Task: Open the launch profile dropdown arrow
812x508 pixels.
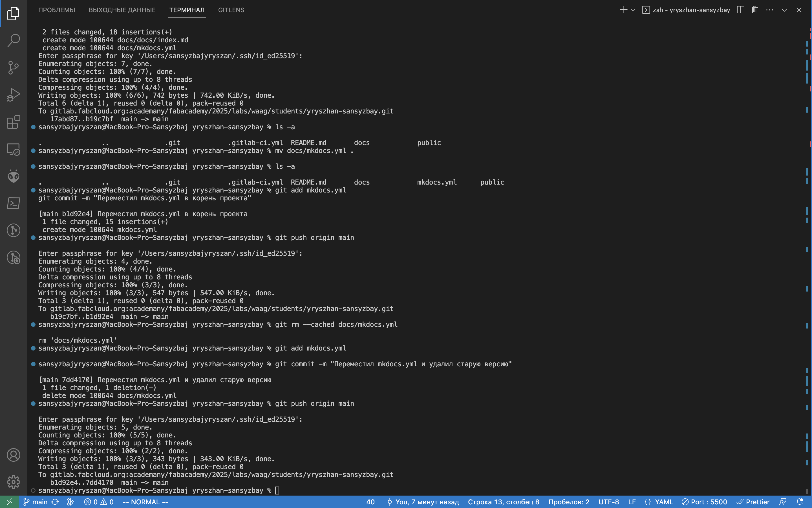Action: (x=633, y=10)
